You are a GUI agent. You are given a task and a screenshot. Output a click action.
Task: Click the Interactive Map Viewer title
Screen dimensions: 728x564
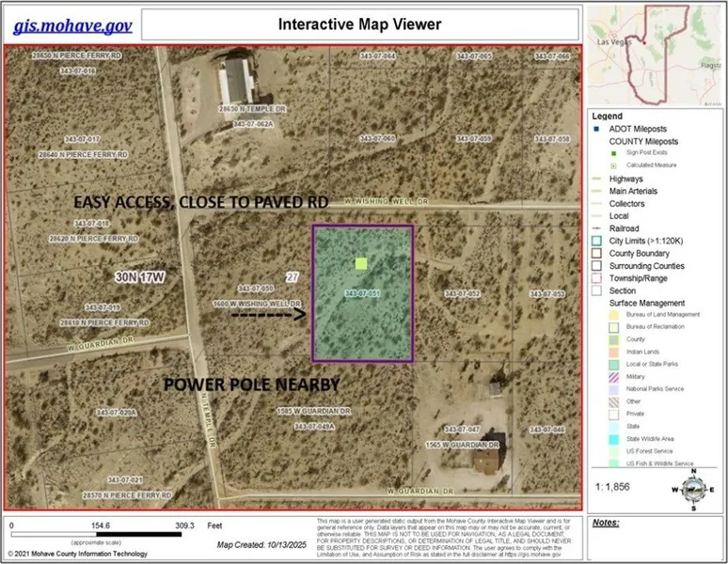359,23
